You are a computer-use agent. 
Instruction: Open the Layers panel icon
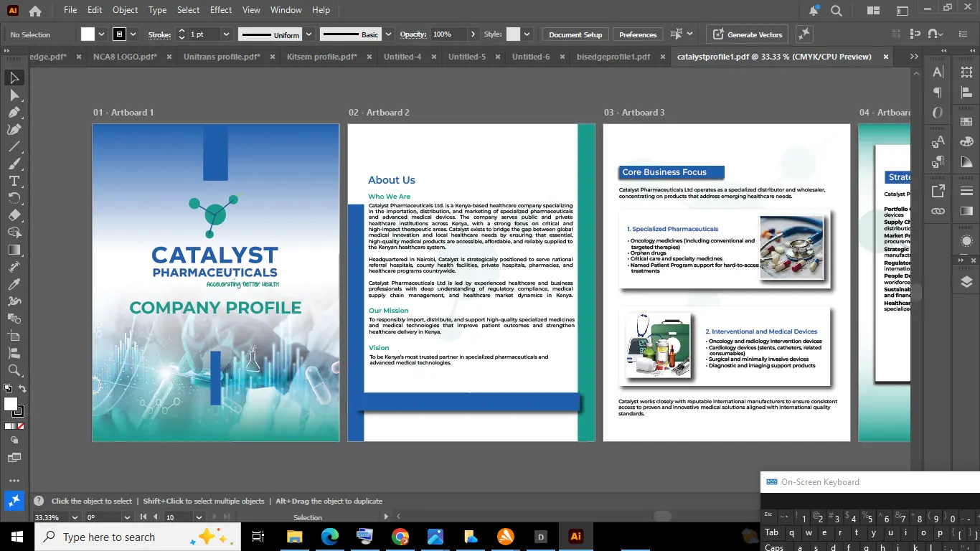(x=966, y=282)
